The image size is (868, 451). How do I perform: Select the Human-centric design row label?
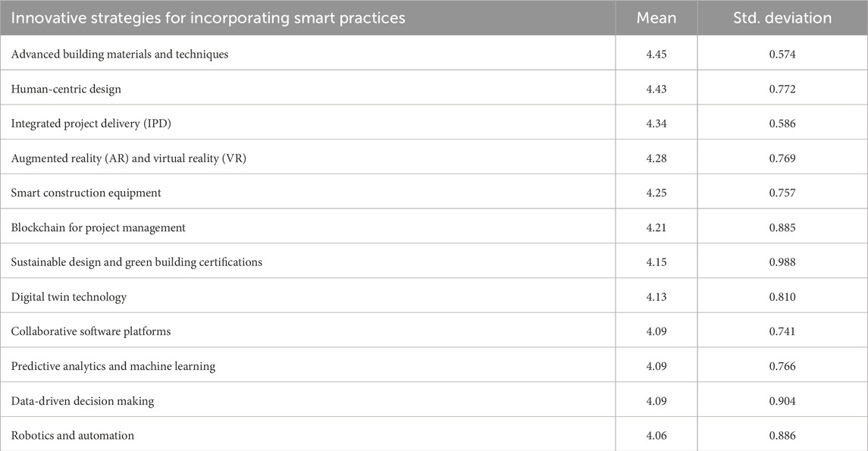[66, 89]
